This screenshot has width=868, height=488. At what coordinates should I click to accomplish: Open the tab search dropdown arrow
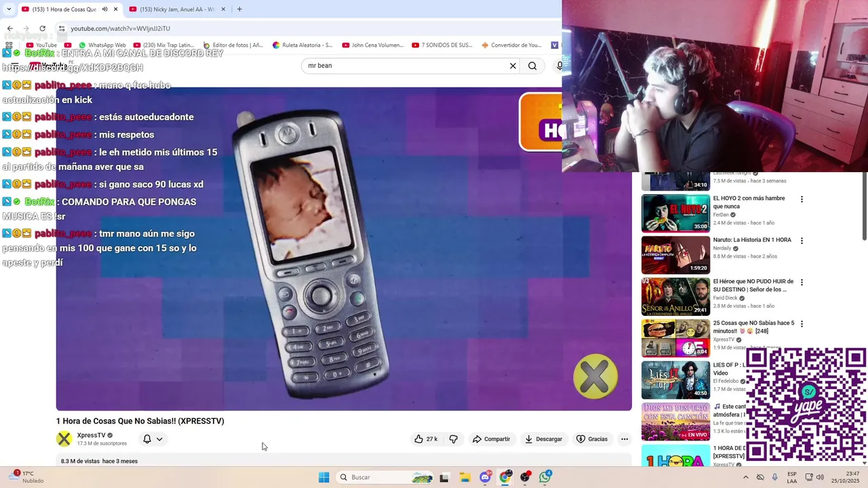8,9
